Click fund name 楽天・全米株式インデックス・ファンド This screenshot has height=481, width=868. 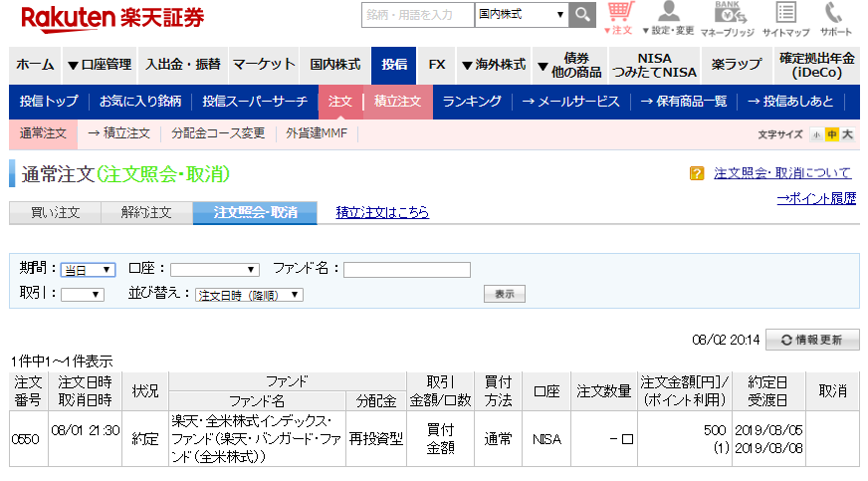click(x=256, y=439)
